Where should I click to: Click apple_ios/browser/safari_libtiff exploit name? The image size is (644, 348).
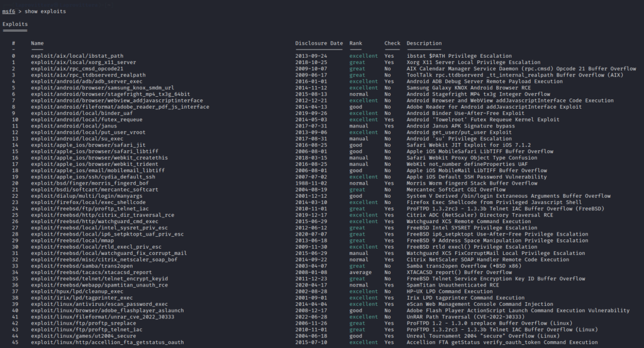pyautogui.click(x=94, y=151)
